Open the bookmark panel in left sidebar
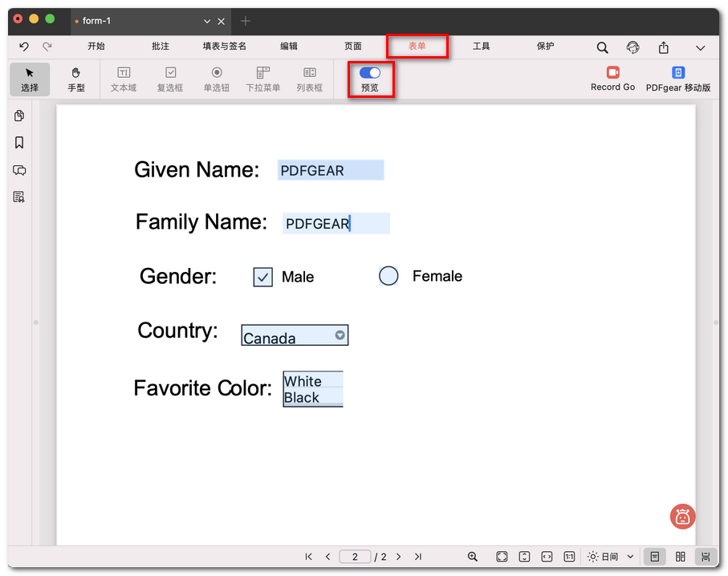This screenshot has height=576, width=728. (x=19, y=143)
